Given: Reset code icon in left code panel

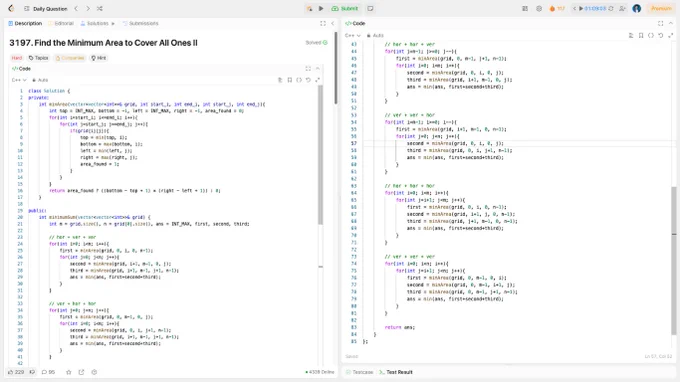Looking at the screenshot, I should (x=308, y=80).
